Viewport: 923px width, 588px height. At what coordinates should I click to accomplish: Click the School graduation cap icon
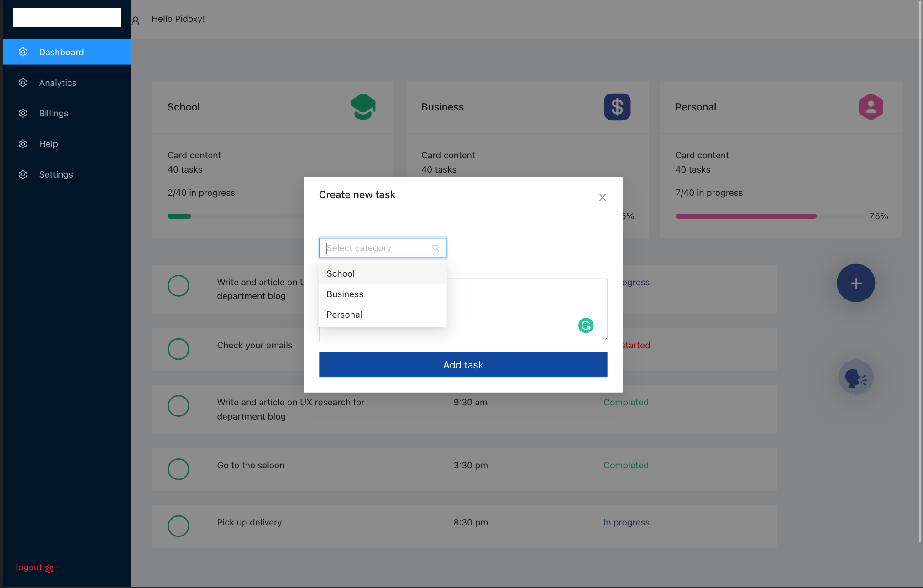(x=363, y=107)
